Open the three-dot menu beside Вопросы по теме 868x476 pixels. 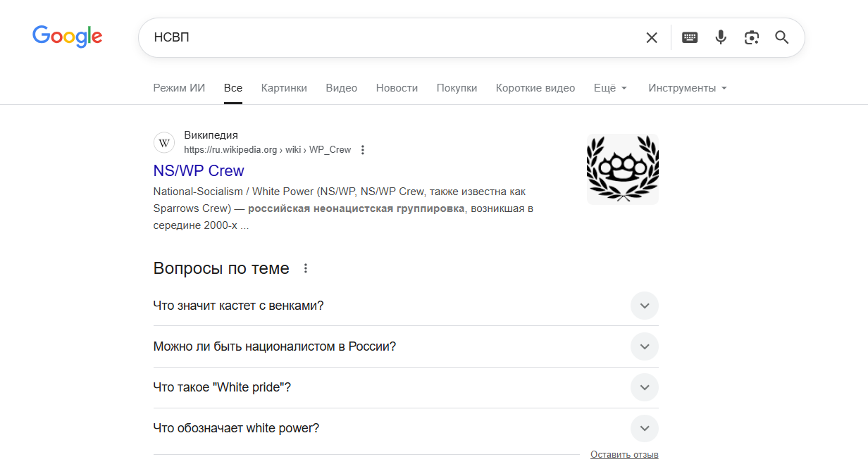tap(305, 268)
